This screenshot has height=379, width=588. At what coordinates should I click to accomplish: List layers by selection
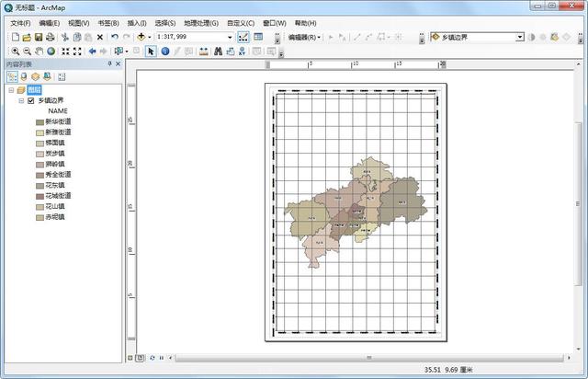point(47,77)
